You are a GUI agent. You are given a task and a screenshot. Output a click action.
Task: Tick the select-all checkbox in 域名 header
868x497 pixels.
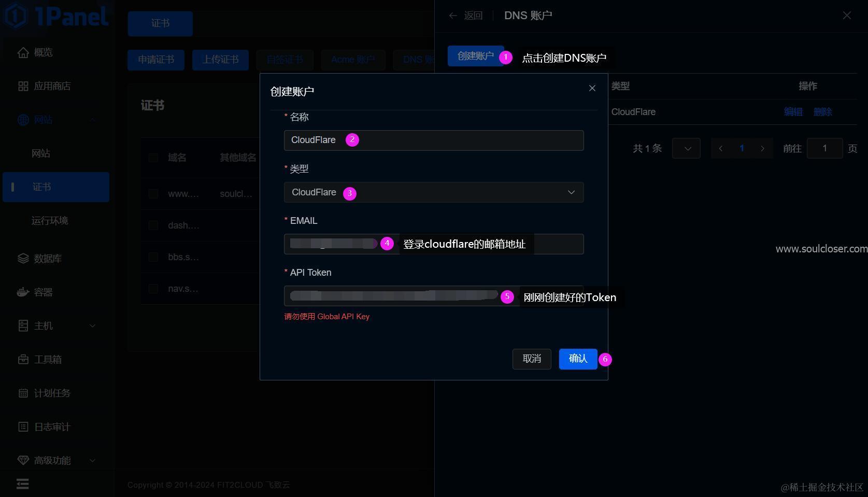tap(153, 158)
